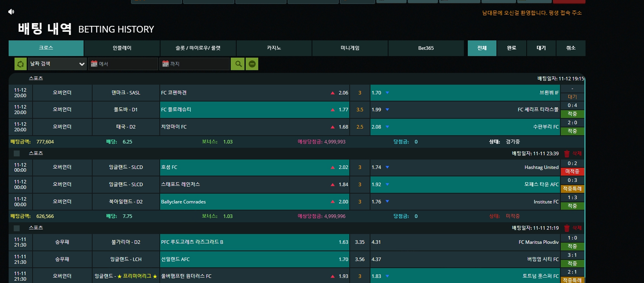This screenshot has height=283, width=644.
Task: Click the calendar icon in 까지 field
Action: point(166,64)
